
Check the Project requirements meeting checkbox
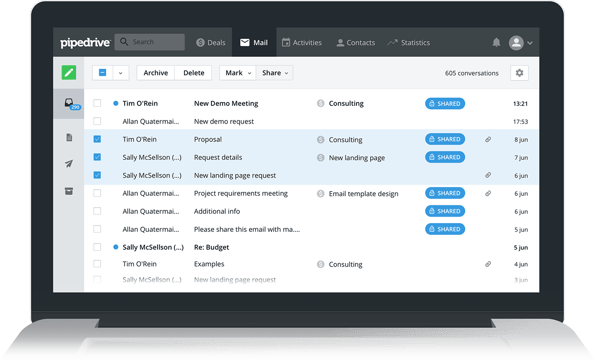(x=97, y=193)
